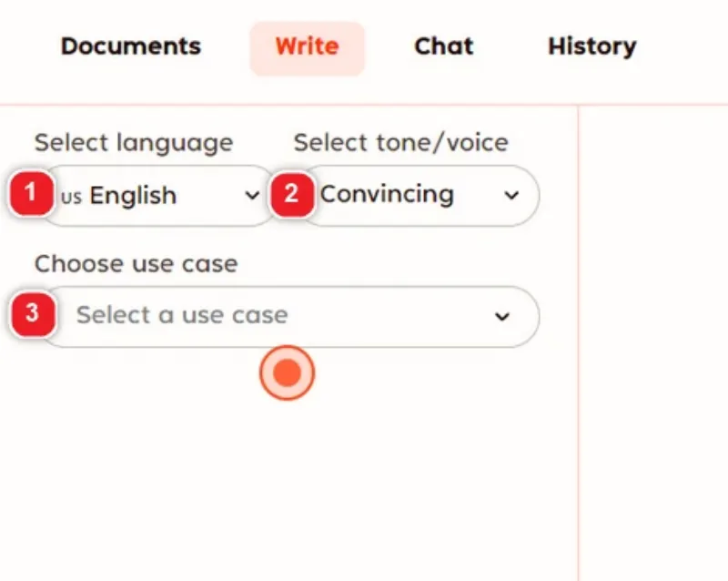Click the chevron in the use case field

502,317
